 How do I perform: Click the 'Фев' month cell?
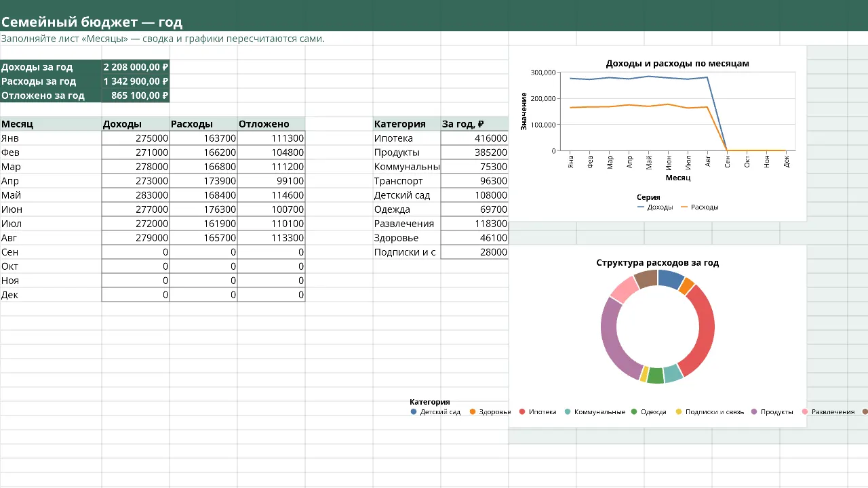(x=51, y=152)
